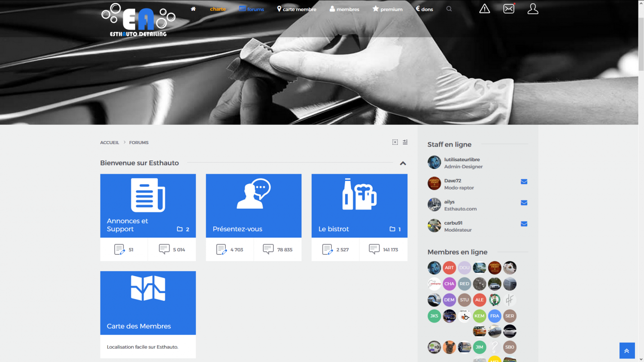
Task: Click the Esthauto Detailing logo
Action: tap(138, 20)
